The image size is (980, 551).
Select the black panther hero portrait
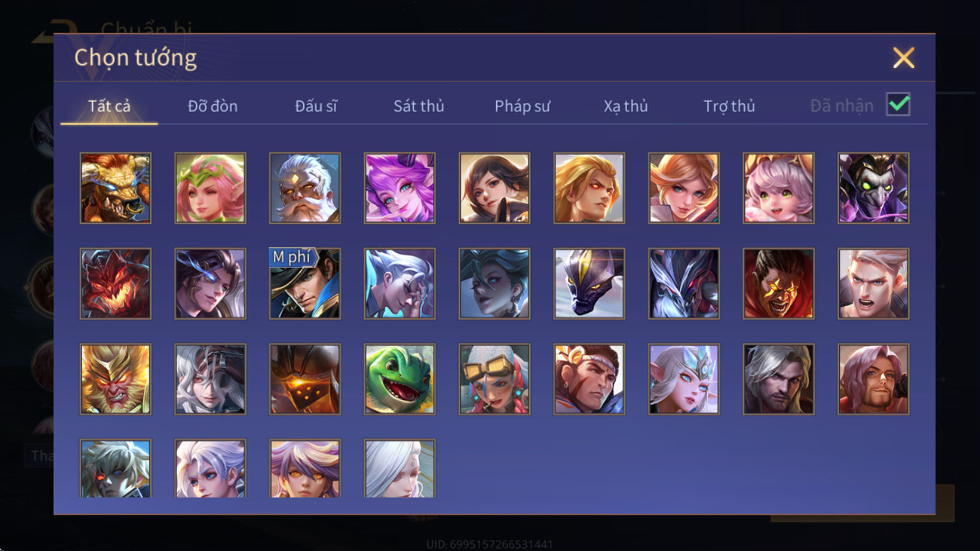pos(589,283)
